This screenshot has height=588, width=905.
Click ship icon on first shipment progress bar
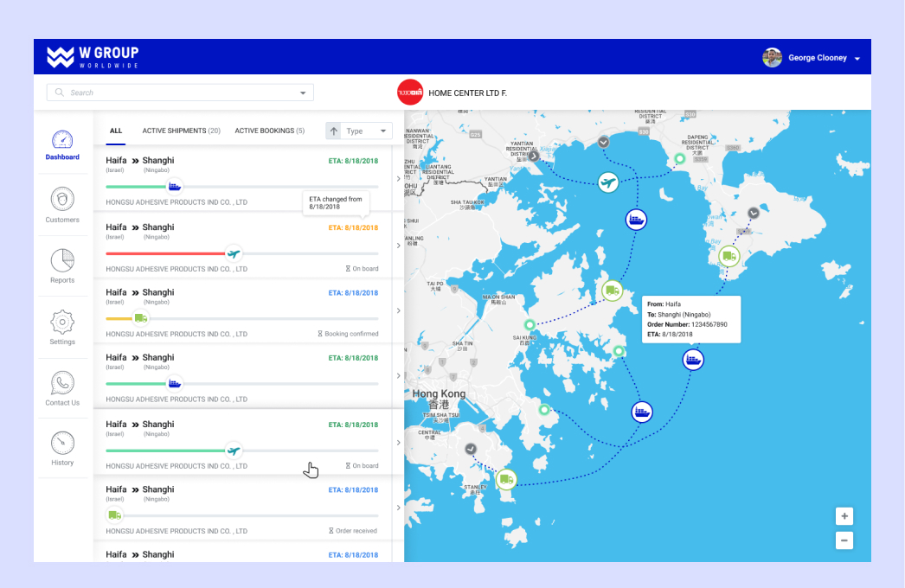pos(174,187)
